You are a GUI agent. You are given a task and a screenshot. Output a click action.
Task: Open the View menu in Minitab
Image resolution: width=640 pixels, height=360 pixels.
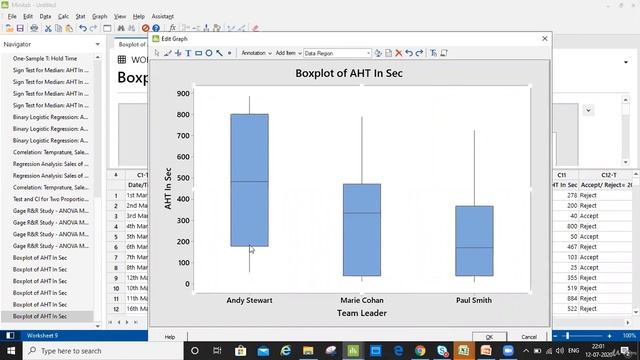tap(120, 16)
